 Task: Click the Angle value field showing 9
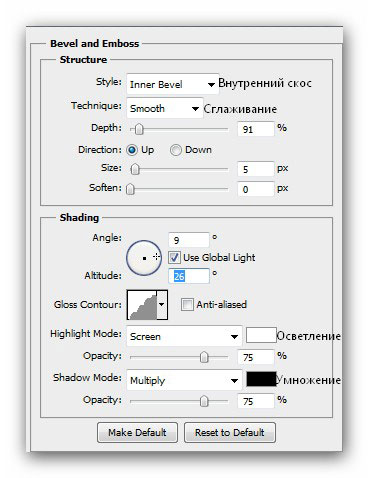189,240
